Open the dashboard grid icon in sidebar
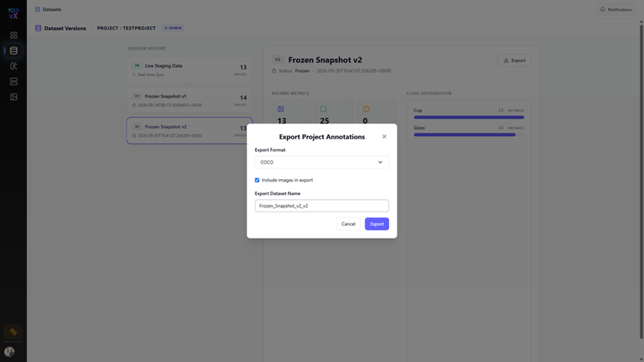This screenshot has width=644, height=362. click(x=14, y=35)
